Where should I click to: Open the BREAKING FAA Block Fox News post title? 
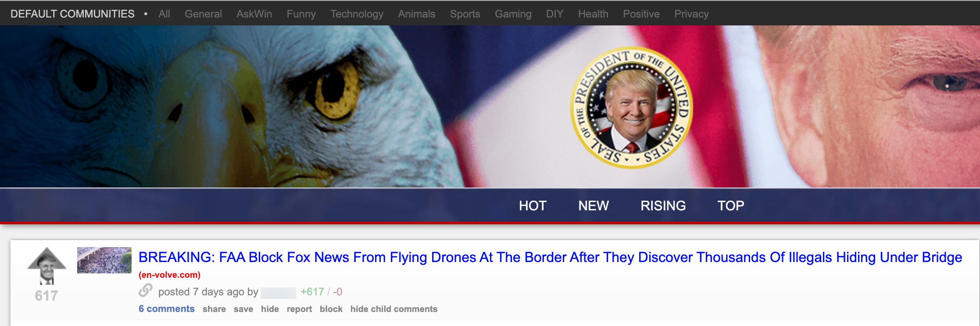550,257
